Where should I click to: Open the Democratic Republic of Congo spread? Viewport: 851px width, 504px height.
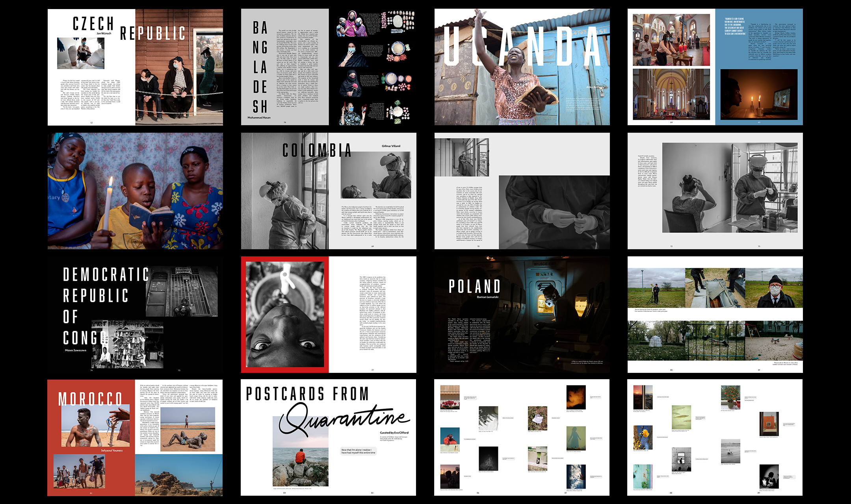click(135, 315)
